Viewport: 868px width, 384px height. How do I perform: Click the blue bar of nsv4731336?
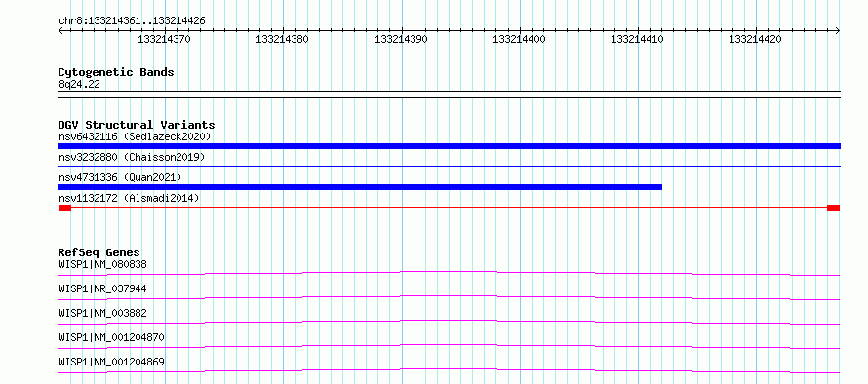coord(360,187)
